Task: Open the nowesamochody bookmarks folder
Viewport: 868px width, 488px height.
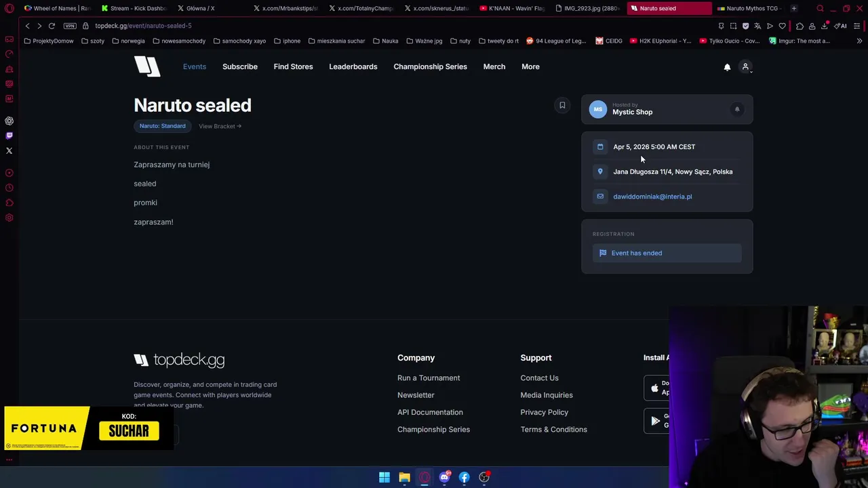Action: pyautogui.click(x=179, y=41)
